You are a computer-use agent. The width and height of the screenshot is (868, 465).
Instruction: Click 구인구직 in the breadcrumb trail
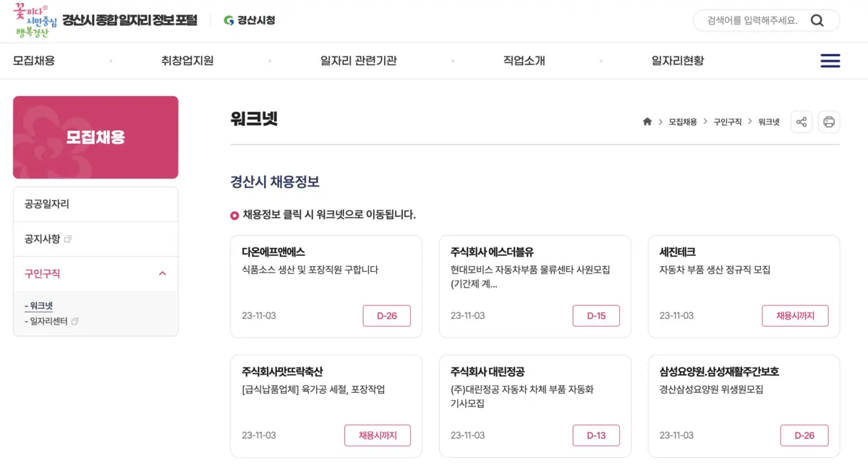tap(726, 121)
